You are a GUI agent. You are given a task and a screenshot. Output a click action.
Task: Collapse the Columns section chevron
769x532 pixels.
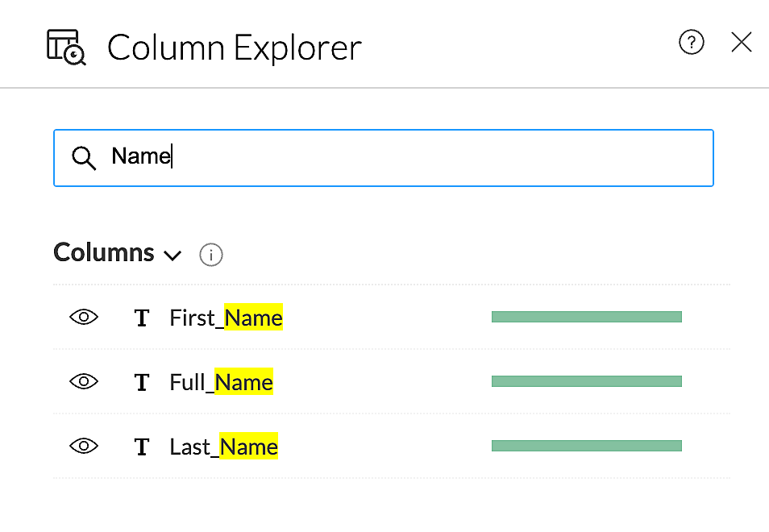click(173, 256)
